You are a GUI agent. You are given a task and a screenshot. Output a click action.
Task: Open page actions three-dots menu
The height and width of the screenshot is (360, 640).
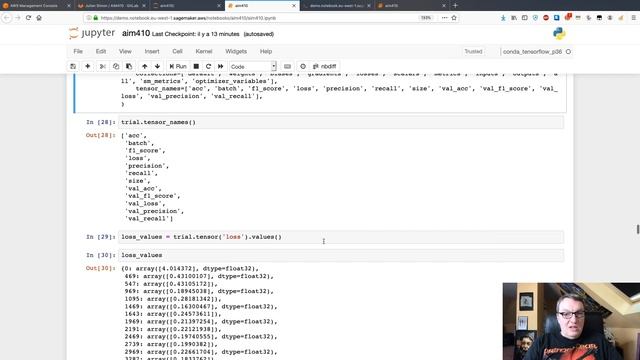click(444, 18)
